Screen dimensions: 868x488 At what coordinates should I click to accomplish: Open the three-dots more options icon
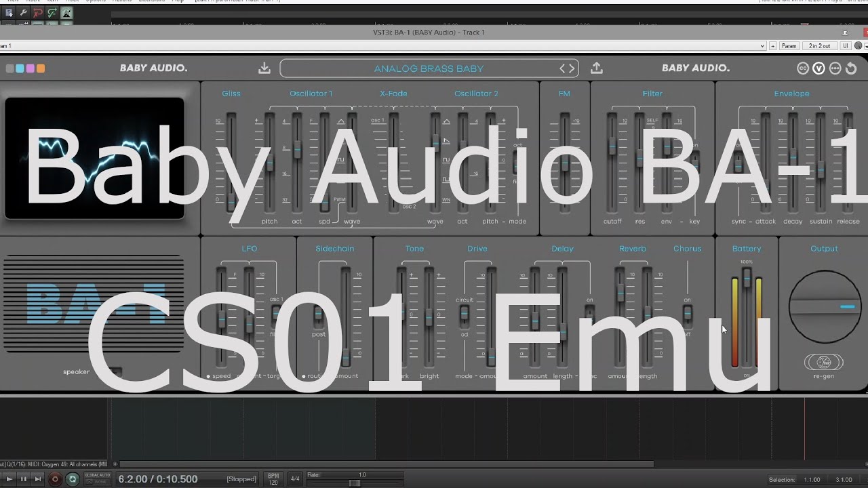[835, 68]
